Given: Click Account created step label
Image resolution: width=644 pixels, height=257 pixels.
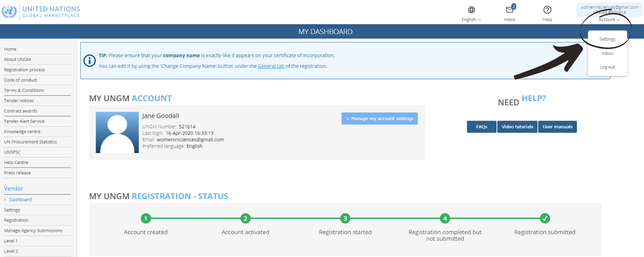Looking at the screenshot, I should tap(146, 232).
